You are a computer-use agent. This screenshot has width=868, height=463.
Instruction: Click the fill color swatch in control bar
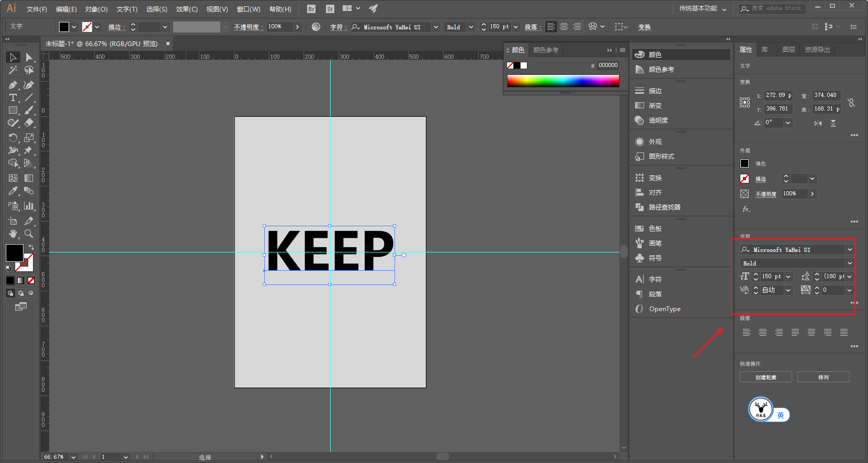point(64,27)
